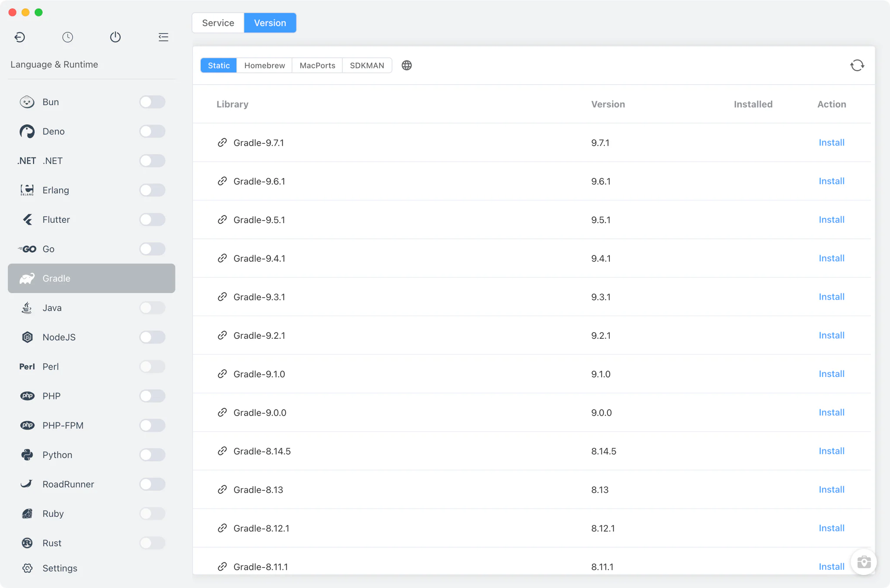Click the Version column header
Screen dimensions: 890x588
tap(608, 104)
